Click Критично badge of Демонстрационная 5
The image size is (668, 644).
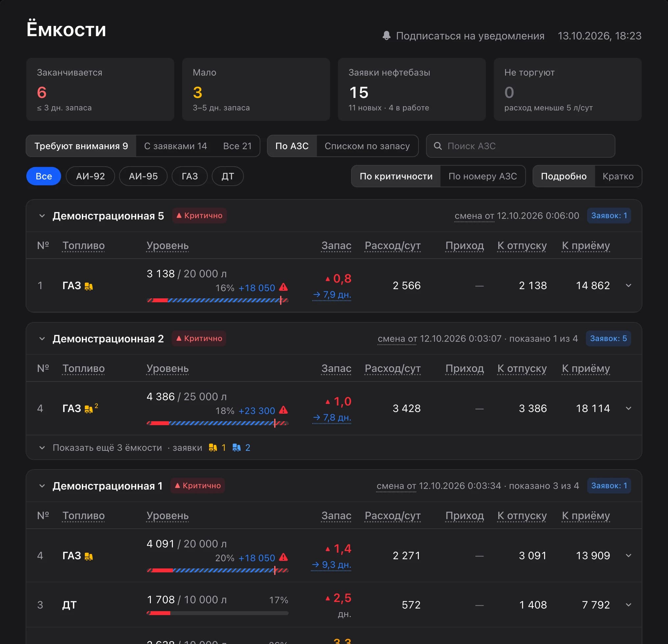[x=199, y=216]
